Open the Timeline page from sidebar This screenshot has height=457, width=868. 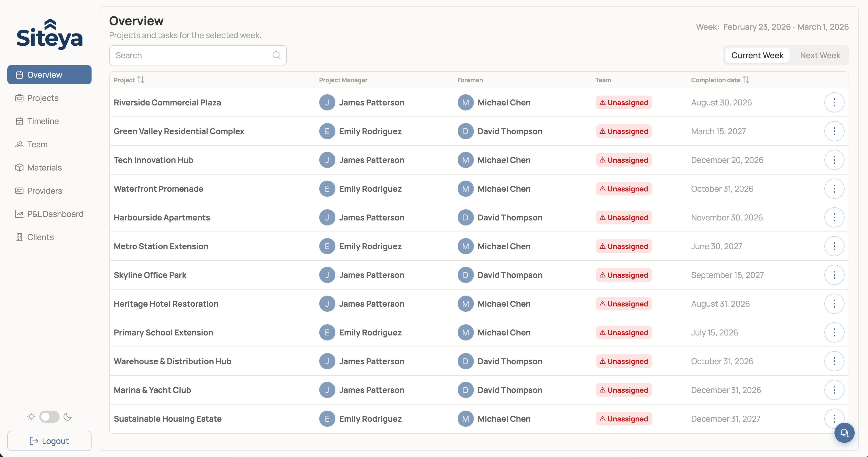pyautogui.click(x=43, y=121)
